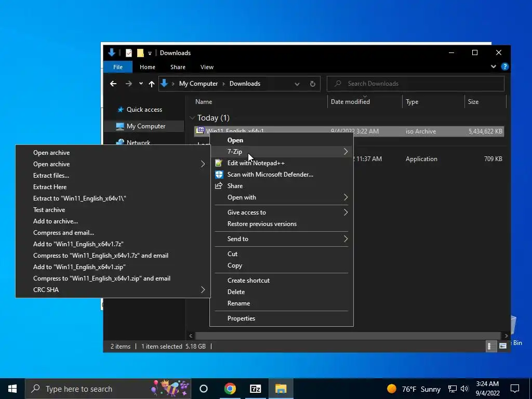This screenshot has width=532, height=399.
Task: Open Cortana circle icon on taskbar
Action: [x=204, y=389]
